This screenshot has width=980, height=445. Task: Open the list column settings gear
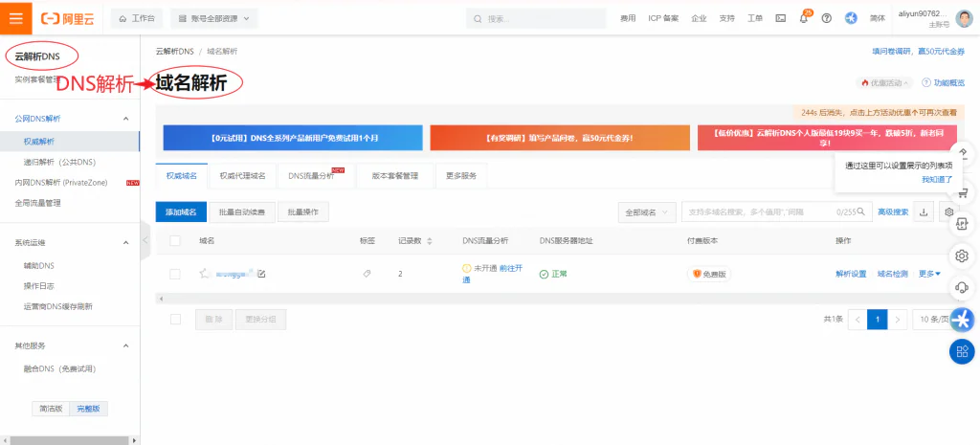(x=948, y=211)
